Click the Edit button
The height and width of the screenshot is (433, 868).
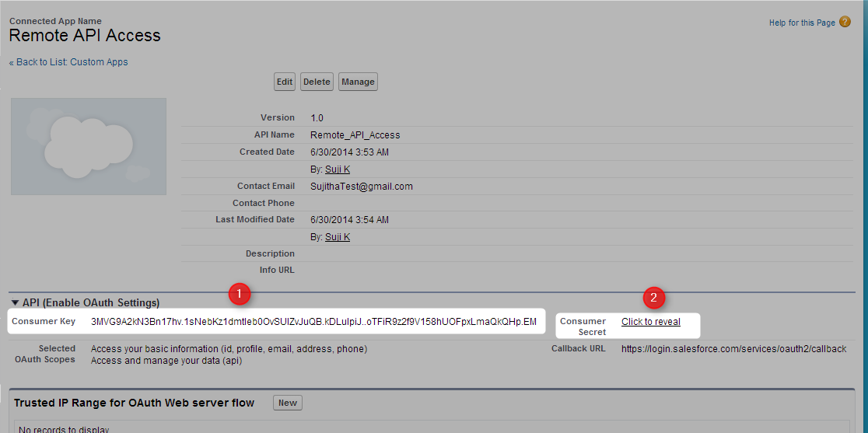pos(285,82)
